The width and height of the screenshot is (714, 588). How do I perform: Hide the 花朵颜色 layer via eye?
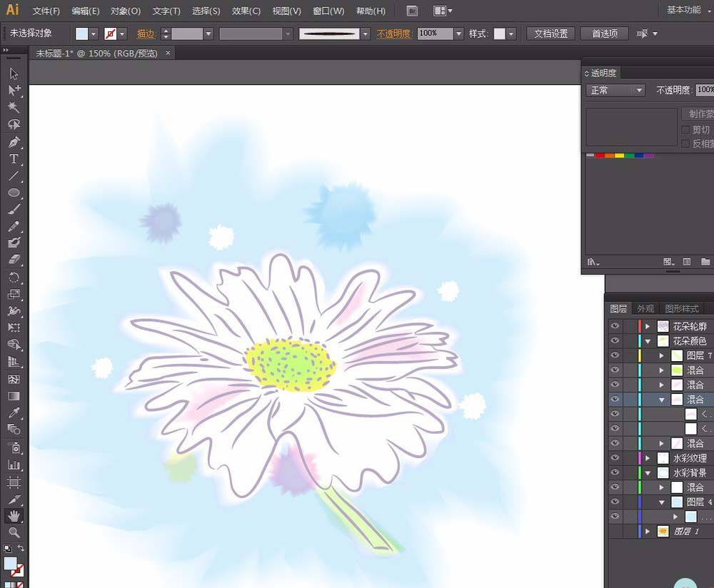click(x=615, y=340)
